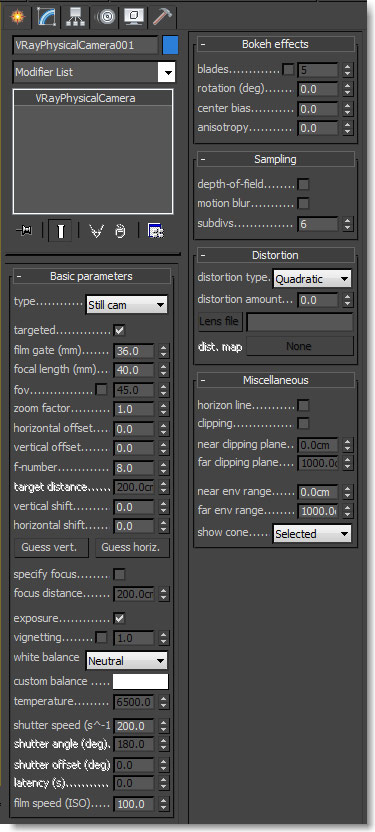
Task: Collapse the Bokeh effects rollout
Action: (x=275, y=44)
